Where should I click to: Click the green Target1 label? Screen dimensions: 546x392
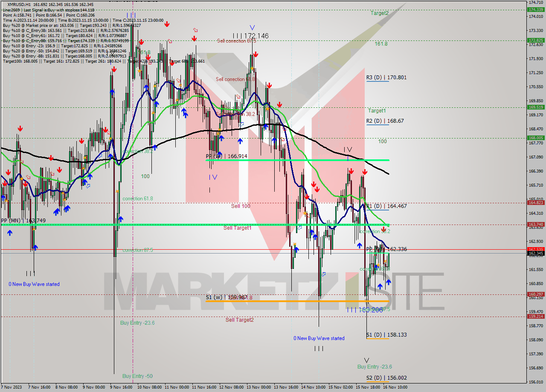point(377,111)
